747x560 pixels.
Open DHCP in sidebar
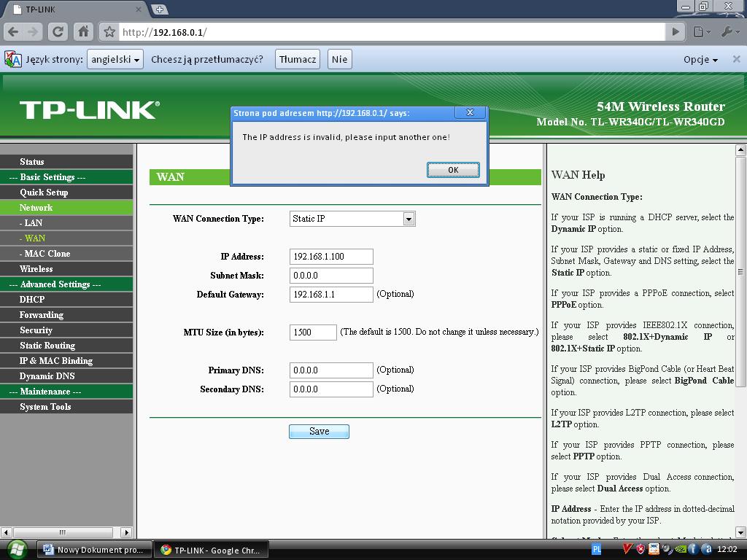[x=66, y=300]
